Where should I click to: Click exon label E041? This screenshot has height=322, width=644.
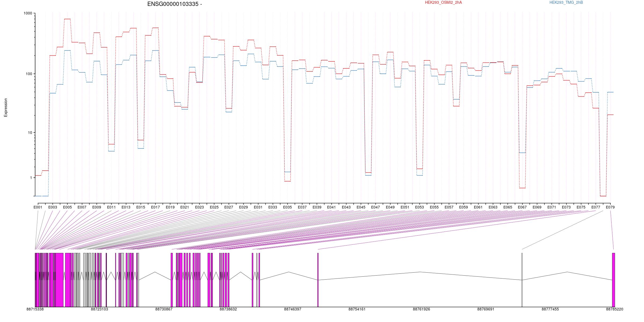coord(331,207)
